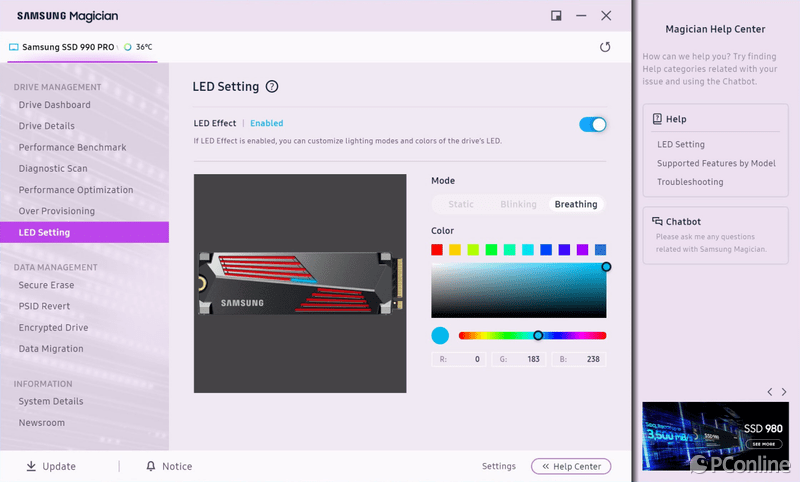The image size is (800, 482).
Task: Open Performance Benchmark in sidebar
Action: point(72,148)
